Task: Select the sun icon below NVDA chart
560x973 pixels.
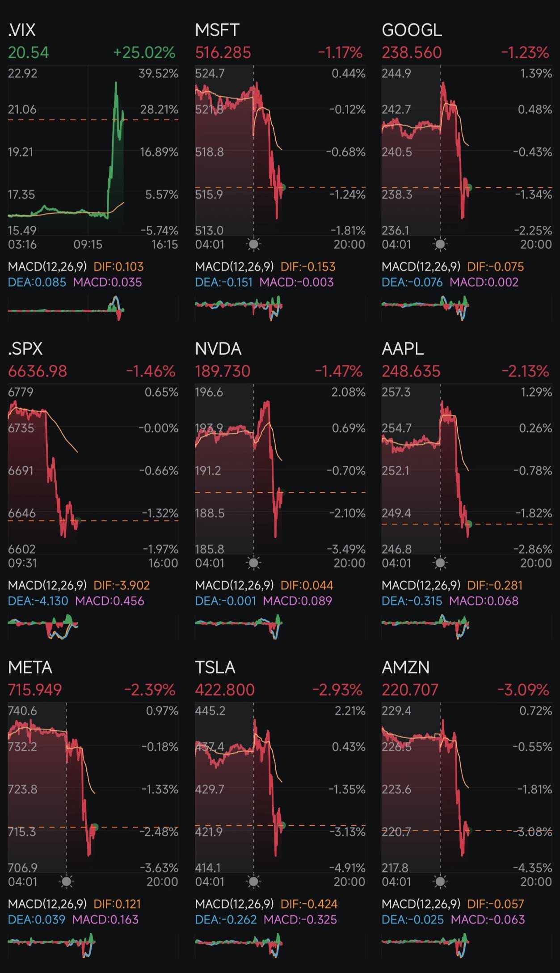Action: tap(253, 563)
